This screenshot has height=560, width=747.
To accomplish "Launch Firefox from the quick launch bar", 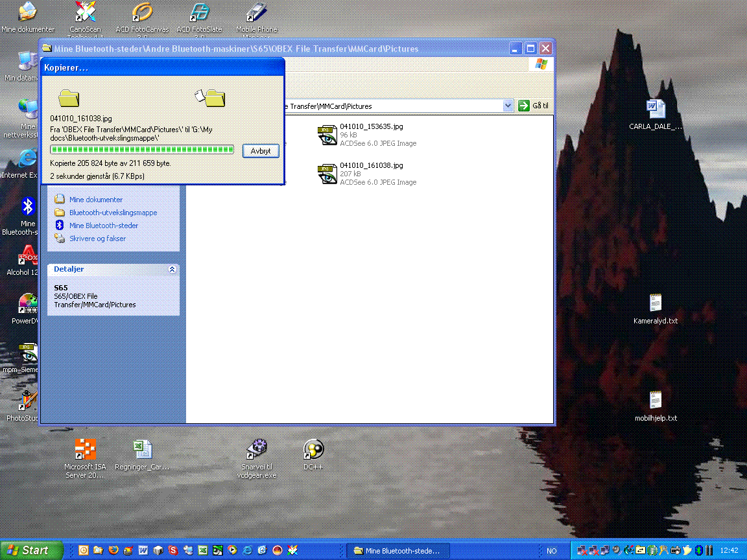I will pos(113,550).
